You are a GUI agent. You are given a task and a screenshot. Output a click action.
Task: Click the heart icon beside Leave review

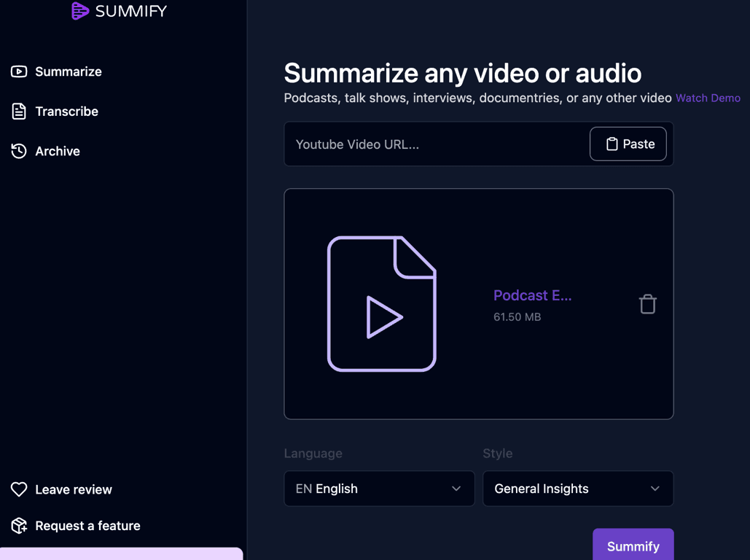click(x=19, y=489)
